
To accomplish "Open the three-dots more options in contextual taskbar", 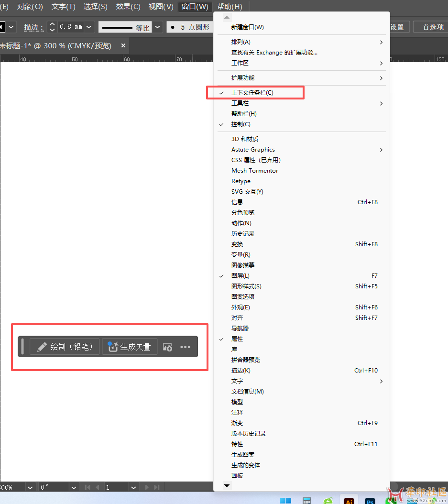I will 186,347.
